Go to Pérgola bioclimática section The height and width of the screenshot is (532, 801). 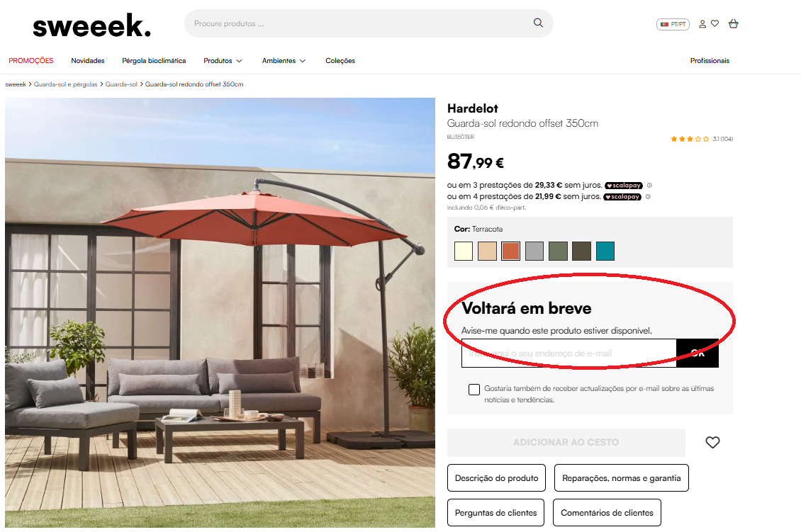click(154, 61)
